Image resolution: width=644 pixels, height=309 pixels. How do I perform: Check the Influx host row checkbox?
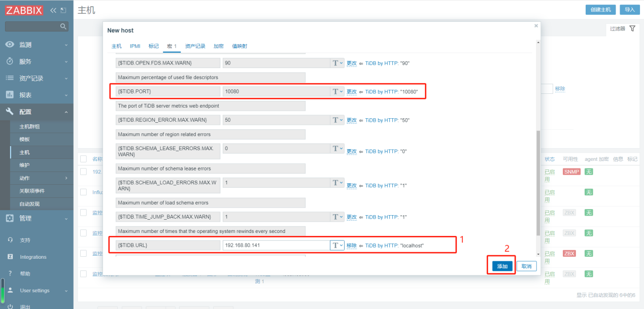83,192
